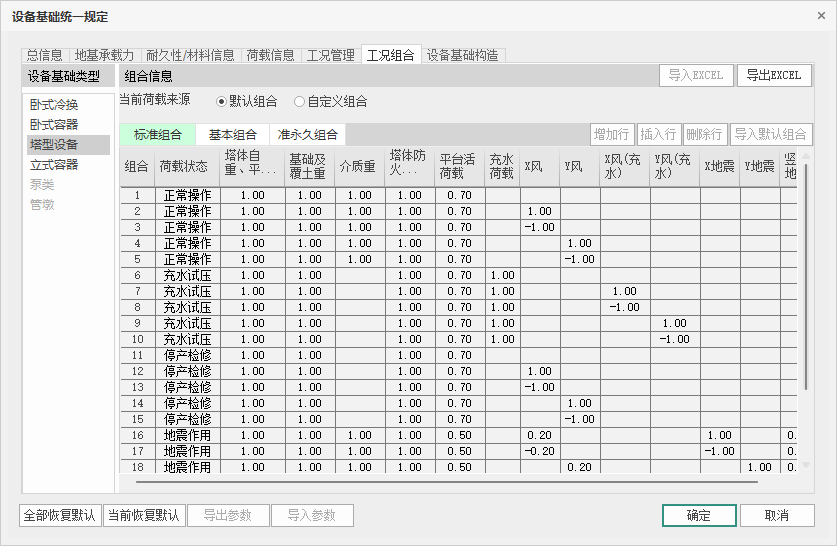Image resolution: width=837 pixels, height=546 pixels.
Task: Select the 自定义组合 radio button
Action: (x=331, y=101)
